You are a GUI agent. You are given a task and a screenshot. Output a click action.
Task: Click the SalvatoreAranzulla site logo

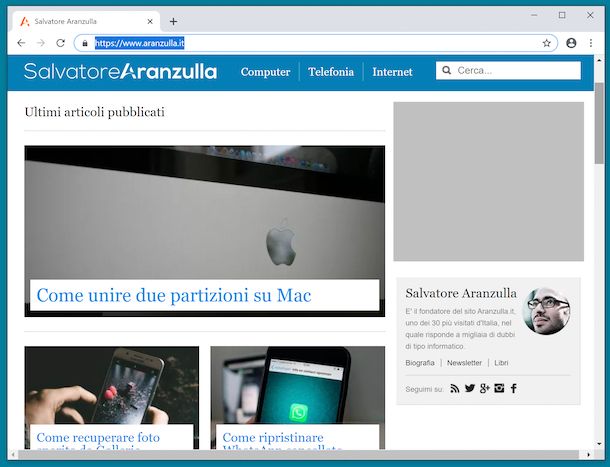pyautogui.click(x=120, y=72)
